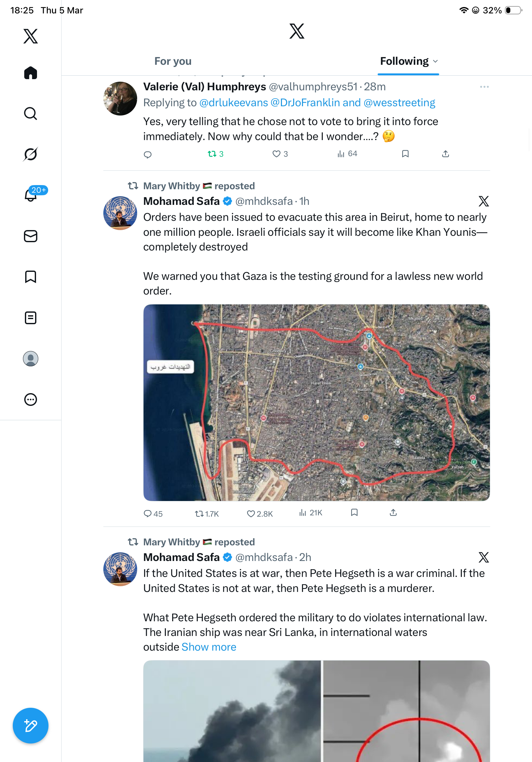
Task: Go to Home in the sidebar
Action: tap(31, 73)
